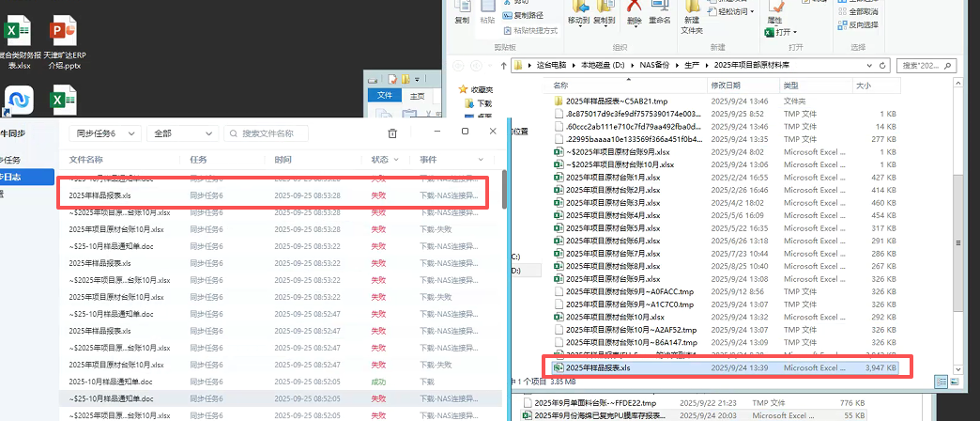
Task: Click the details view icon in status bar
Action: 942,381
